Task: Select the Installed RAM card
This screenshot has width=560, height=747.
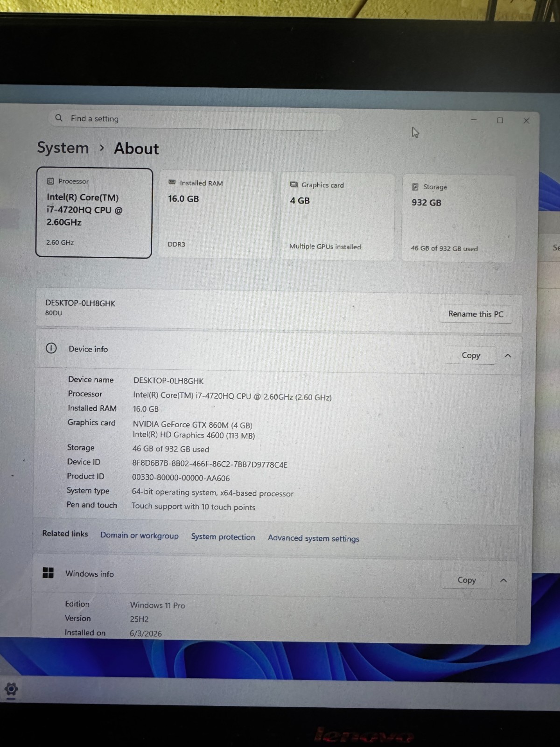Action: tap(215, 214)
